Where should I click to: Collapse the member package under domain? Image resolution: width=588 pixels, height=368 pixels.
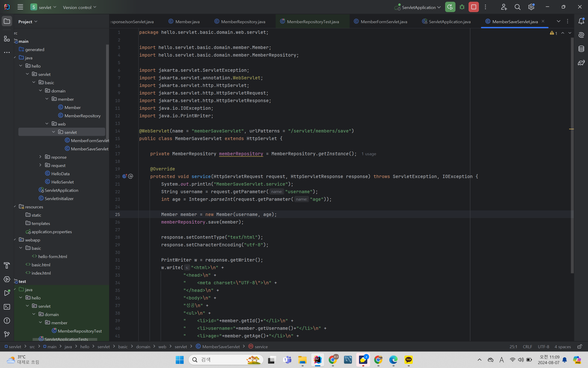[x=47, y=99]
